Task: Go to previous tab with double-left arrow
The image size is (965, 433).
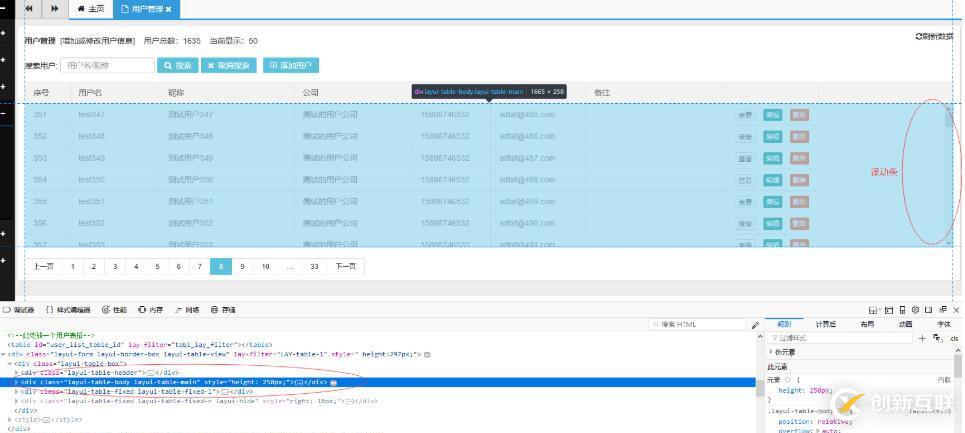Action: pyautogui.click(x=30, y=9)
